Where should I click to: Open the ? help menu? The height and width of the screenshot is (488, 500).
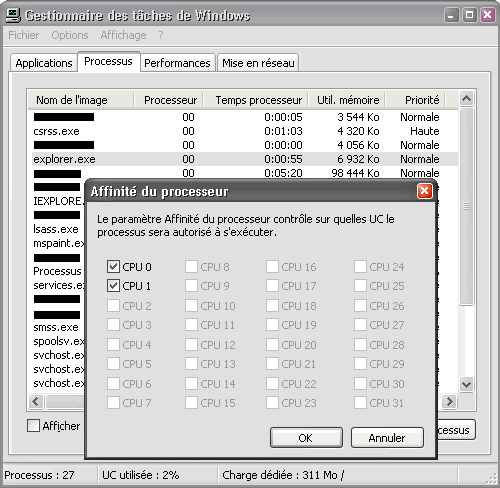(x=161, y=35)
